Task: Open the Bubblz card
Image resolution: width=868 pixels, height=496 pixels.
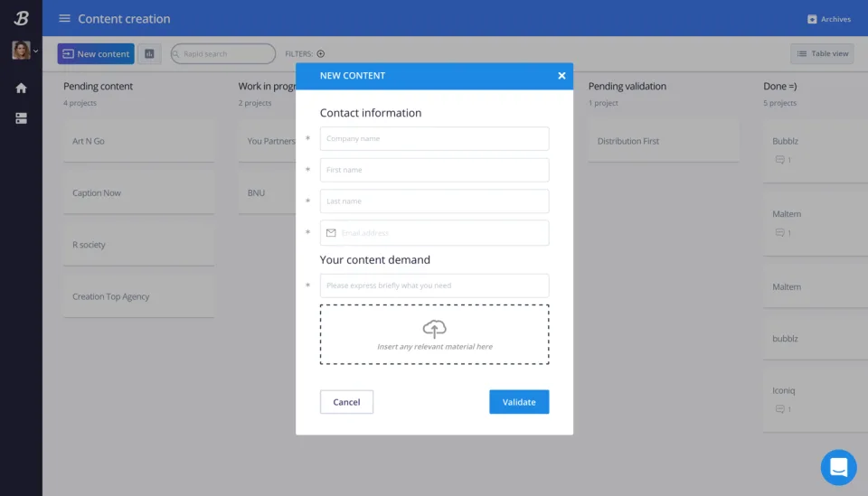Action: point(816,150)
